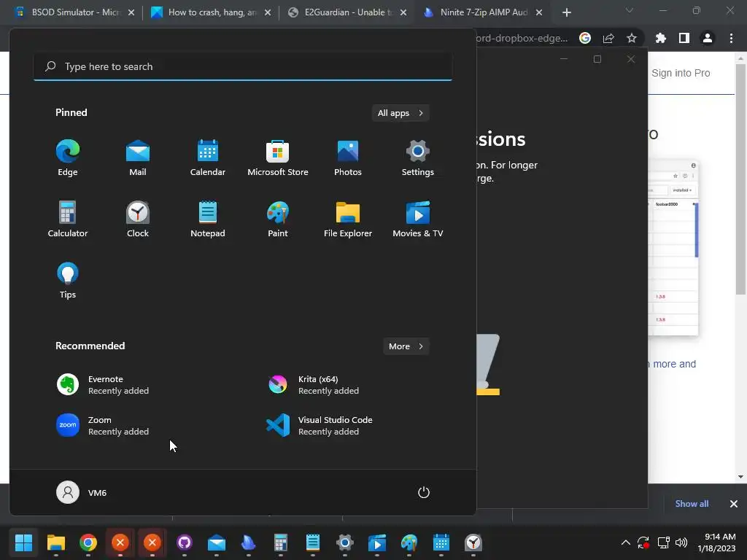Open the pinned Notepad app
This screenshot has width=747, height=560.
(x=208, y=219)
